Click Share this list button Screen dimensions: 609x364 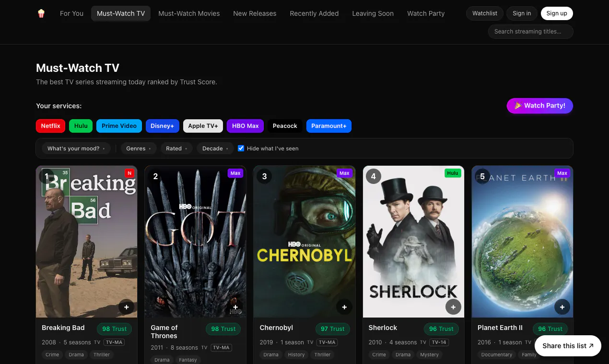point(568,346)
